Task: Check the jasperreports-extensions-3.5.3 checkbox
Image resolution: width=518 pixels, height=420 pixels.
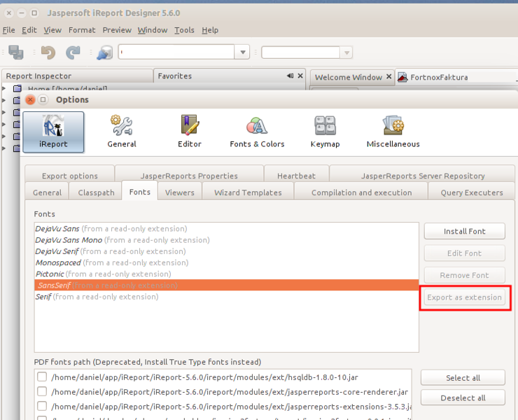Action: 42,406
